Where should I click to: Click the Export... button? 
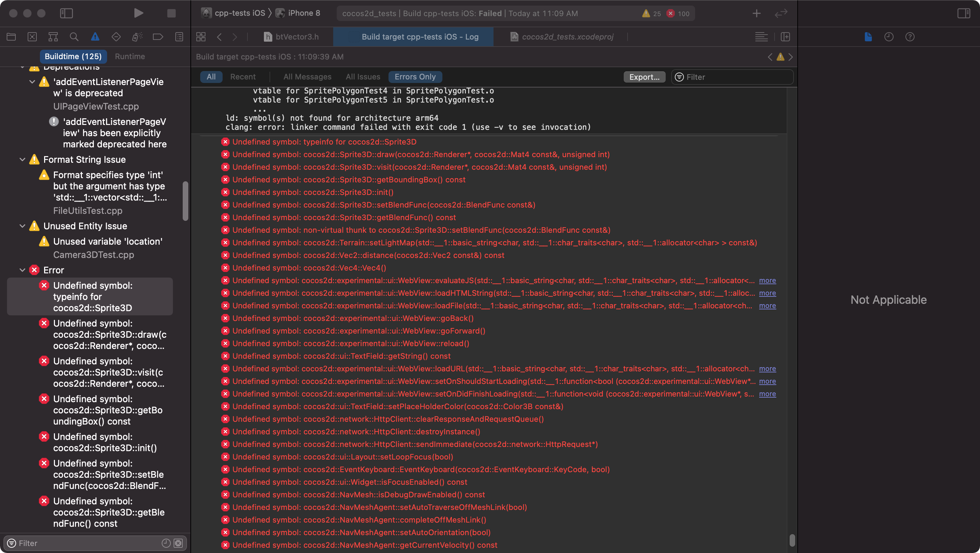click(644, 77)
